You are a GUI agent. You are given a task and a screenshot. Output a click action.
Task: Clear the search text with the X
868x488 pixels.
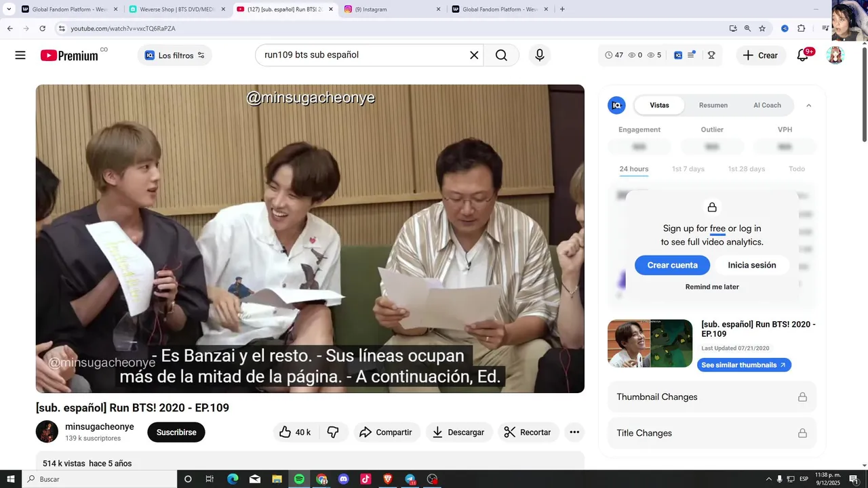pos(474,56)
